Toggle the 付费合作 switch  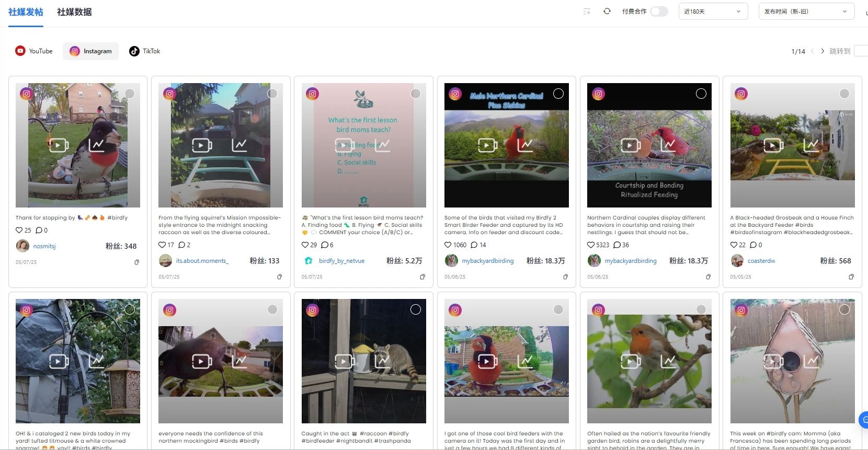659,11
